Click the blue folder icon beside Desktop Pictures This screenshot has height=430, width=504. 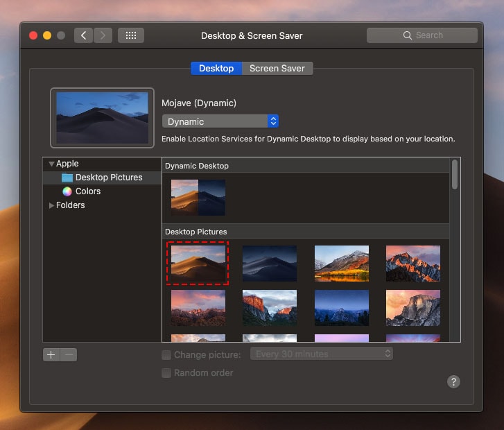[x=67, y=178]
